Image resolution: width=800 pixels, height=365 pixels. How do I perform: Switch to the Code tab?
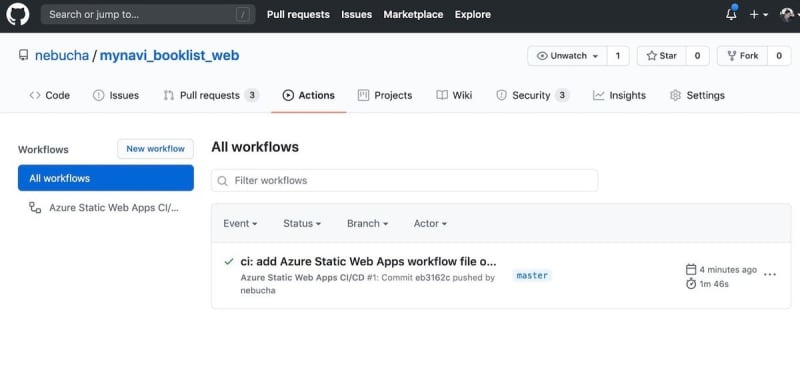tap(49, 95)
